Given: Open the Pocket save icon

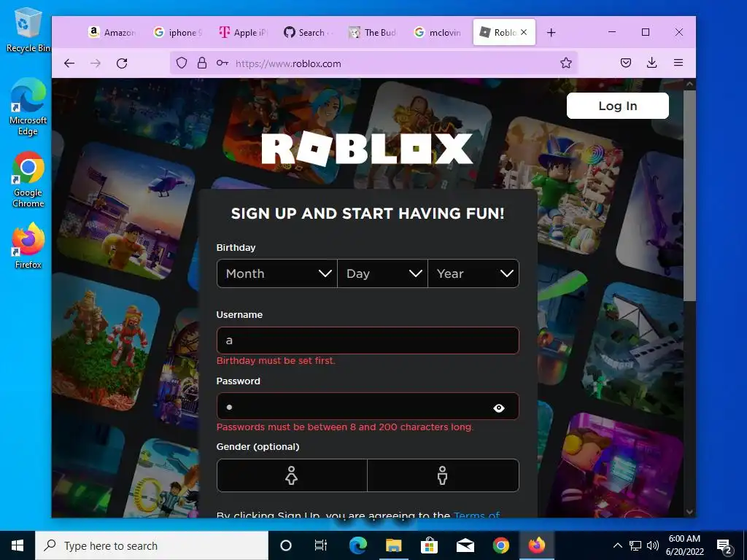Looking at the screenshot, I should pos(626,63).
